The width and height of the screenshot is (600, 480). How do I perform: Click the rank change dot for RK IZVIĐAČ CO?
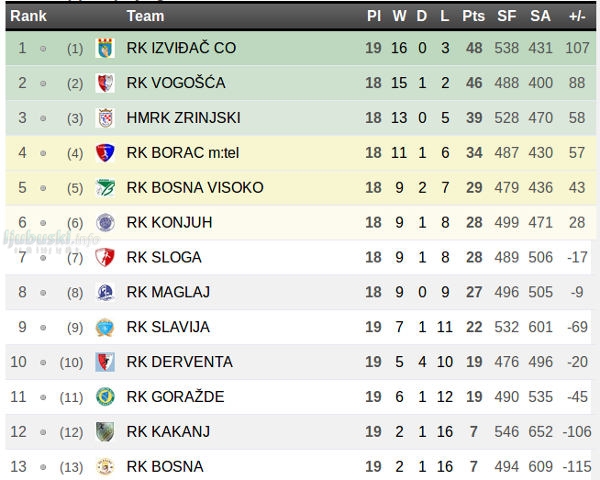click(x=43, y=49)
